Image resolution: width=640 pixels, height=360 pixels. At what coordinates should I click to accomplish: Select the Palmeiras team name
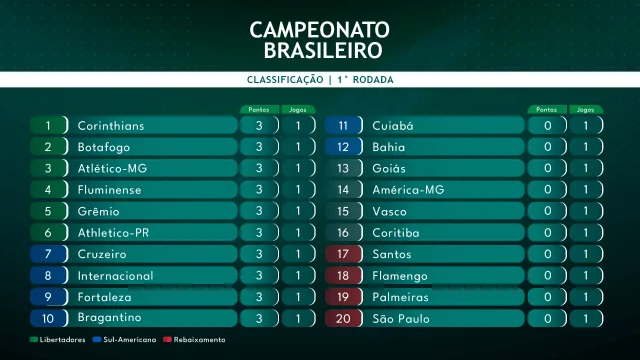pyautogui.click(x=400, y=297)
